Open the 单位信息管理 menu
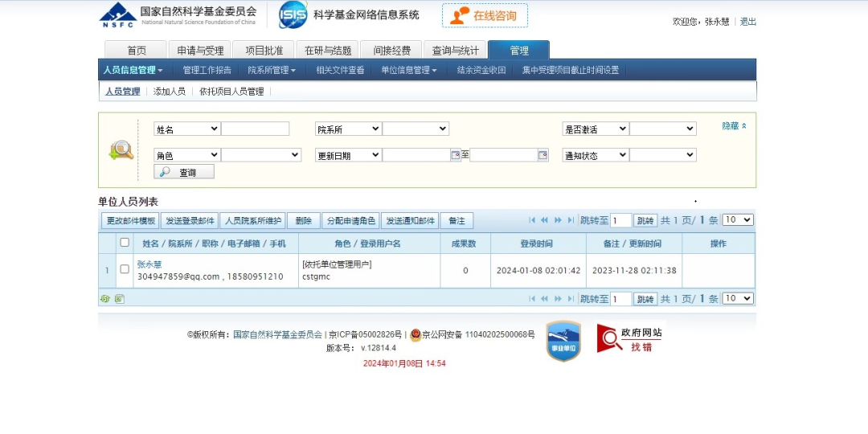 click(x=408, y=70)
